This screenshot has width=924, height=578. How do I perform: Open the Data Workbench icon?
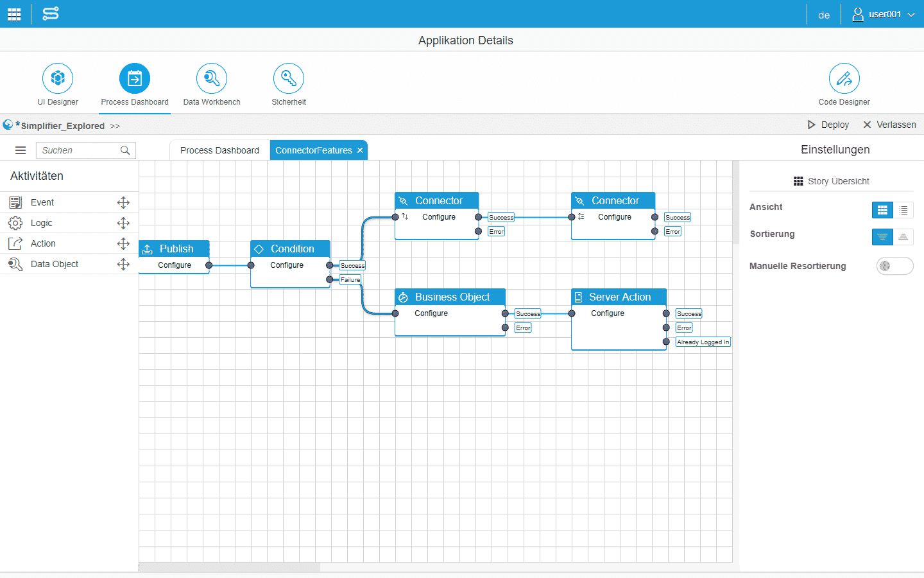(x=212, y=78)
